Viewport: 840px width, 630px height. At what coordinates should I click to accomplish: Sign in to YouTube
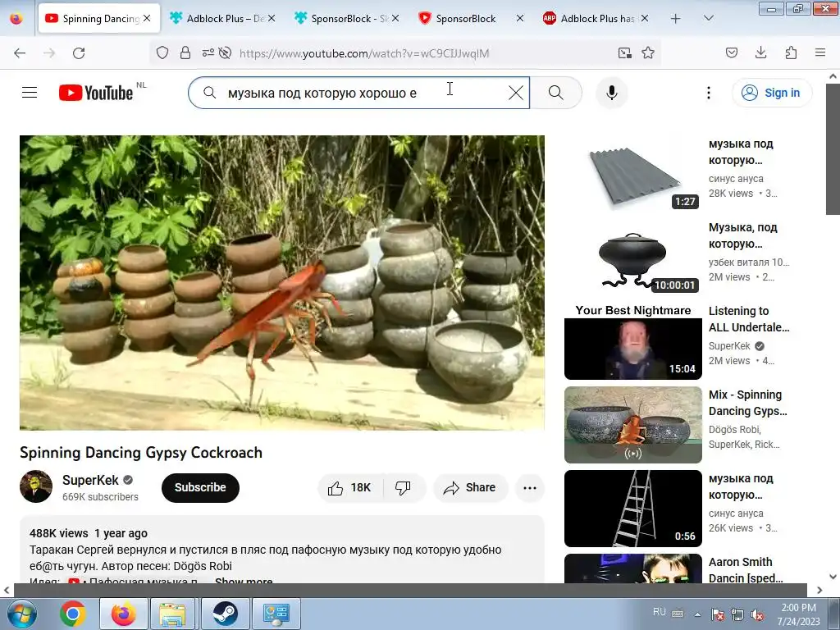pyautogui.click(x=772, y=93)
